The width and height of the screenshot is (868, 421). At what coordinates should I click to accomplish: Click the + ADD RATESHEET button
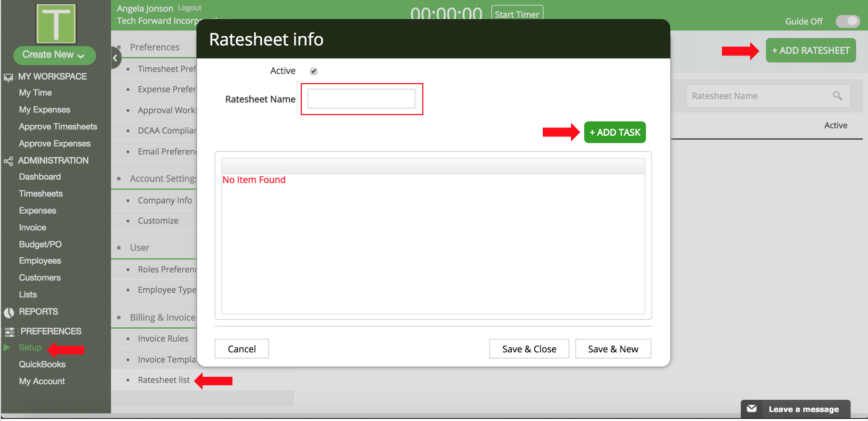811,51
